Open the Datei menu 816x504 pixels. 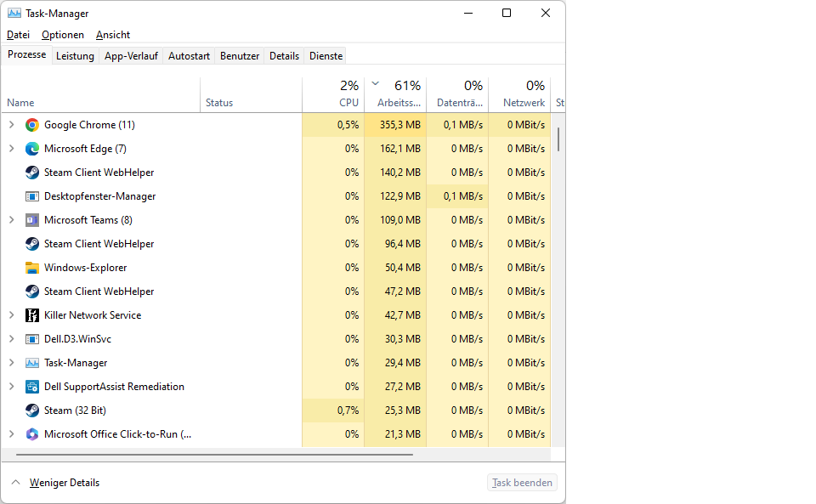(x=18, y=35)
